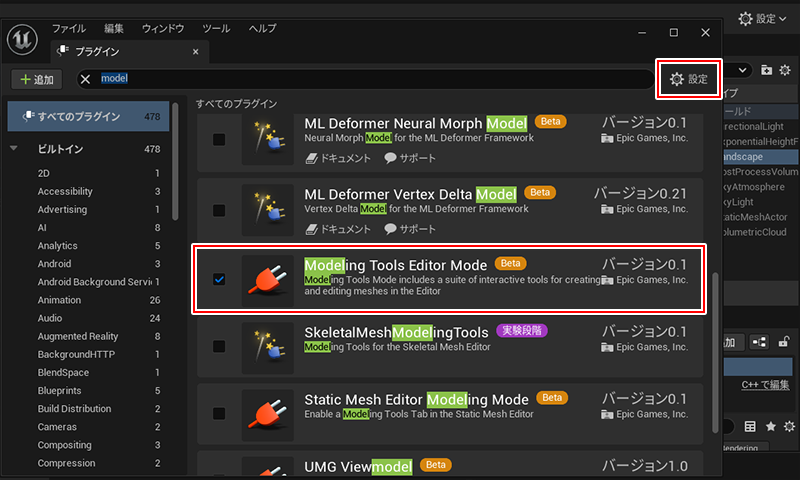Enable the Static Mesh Editor Modeling Mode checkbox
This screenshot has height=480, width=800.
pyautogui.click(x=219, y=412)
